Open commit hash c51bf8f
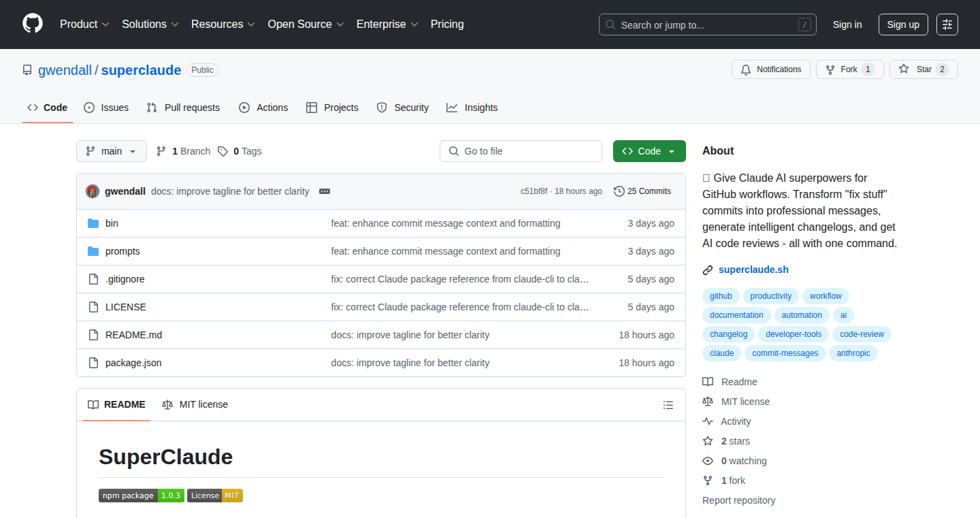980x518 pixels. click(534, 191)
